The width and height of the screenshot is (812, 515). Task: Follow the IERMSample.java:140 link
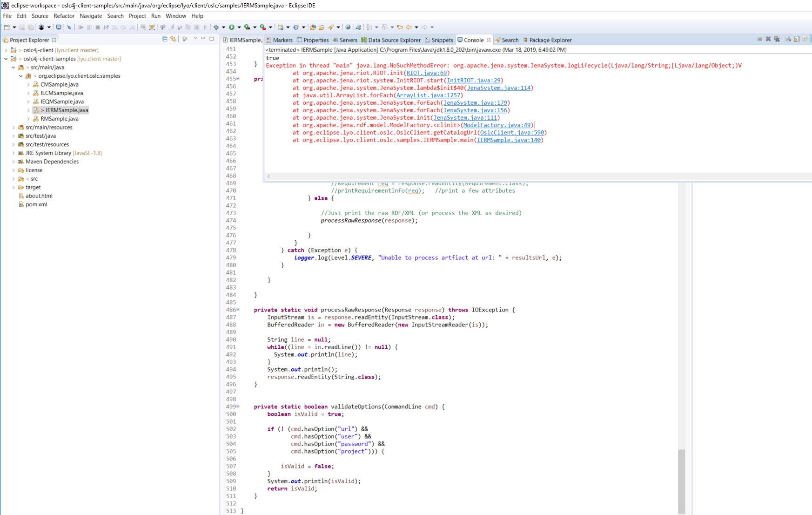coord(509,140)
